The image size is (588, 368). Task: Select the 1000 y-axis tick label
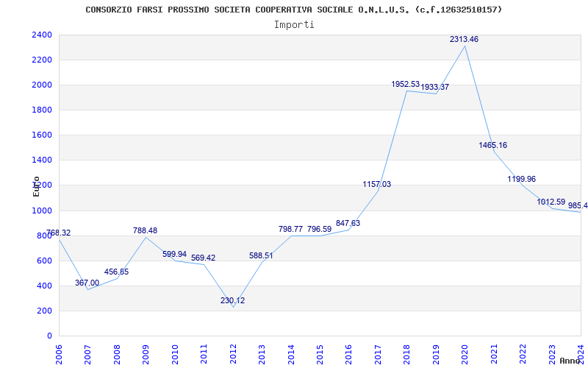coord(42,210)
